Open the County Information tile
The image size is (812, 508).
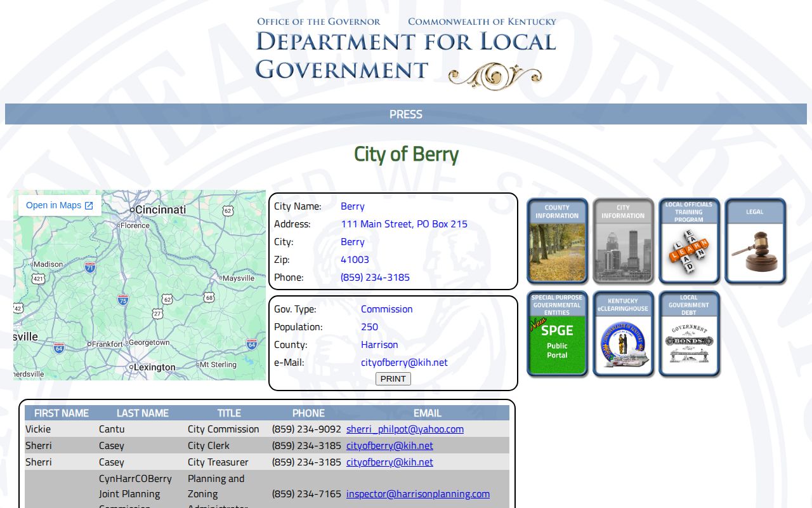tap(557, 241)
